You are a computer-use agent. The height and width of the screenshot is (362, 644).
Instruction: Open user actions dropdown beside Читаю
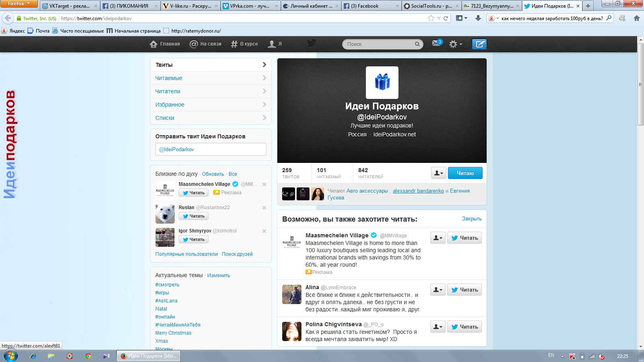(x=438, y=173)
